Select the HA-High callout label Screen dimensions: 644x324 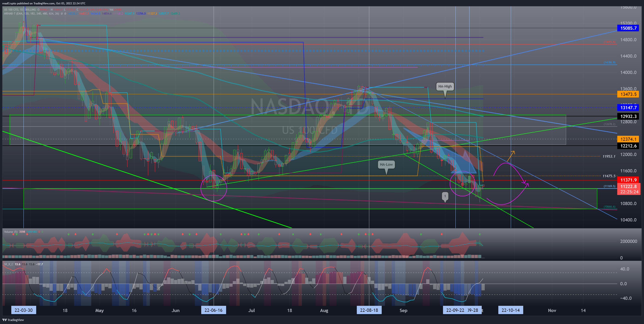coord(445,86)
